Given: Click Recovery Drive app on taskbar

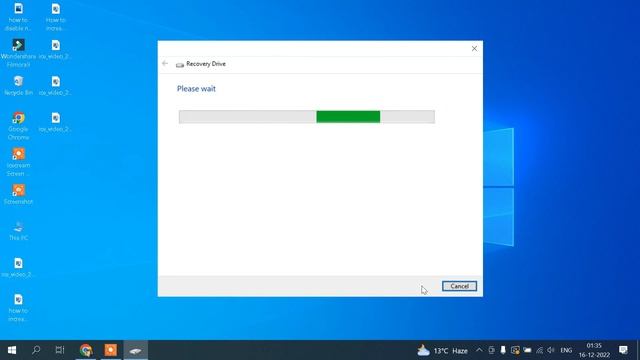Looking at the screenshot, I should tap(136, 350).
